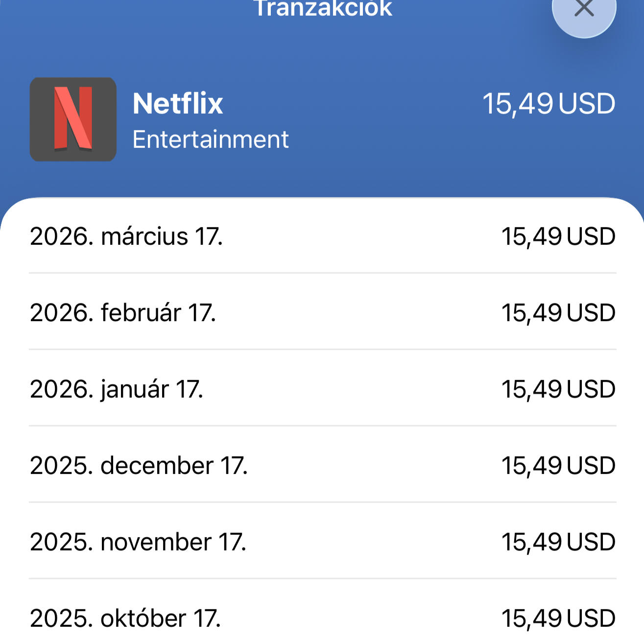
Task: Close the Tranzakciók panel with the X
Action: pyautogui.click(x=584, y=9)
